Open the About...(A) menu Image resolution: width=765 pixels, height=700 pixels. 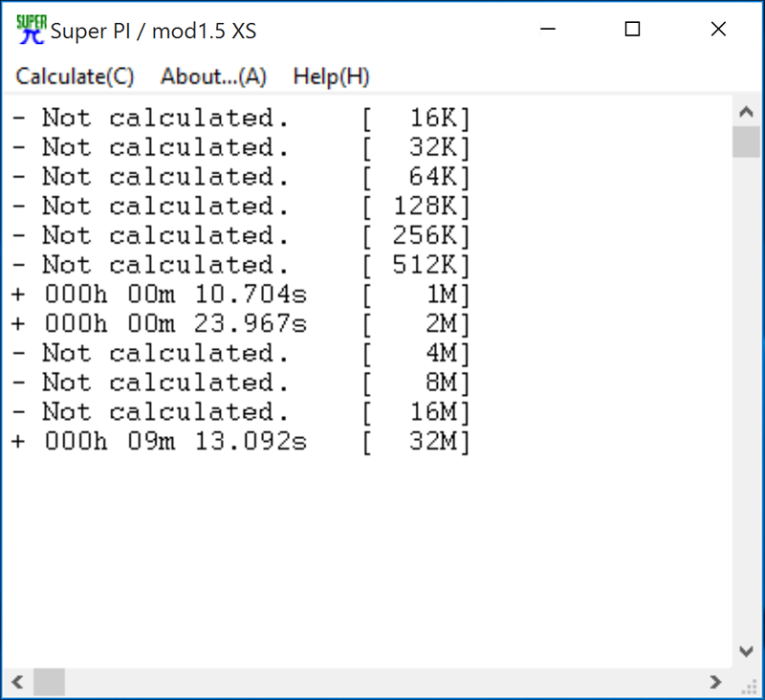coord(213,77)
